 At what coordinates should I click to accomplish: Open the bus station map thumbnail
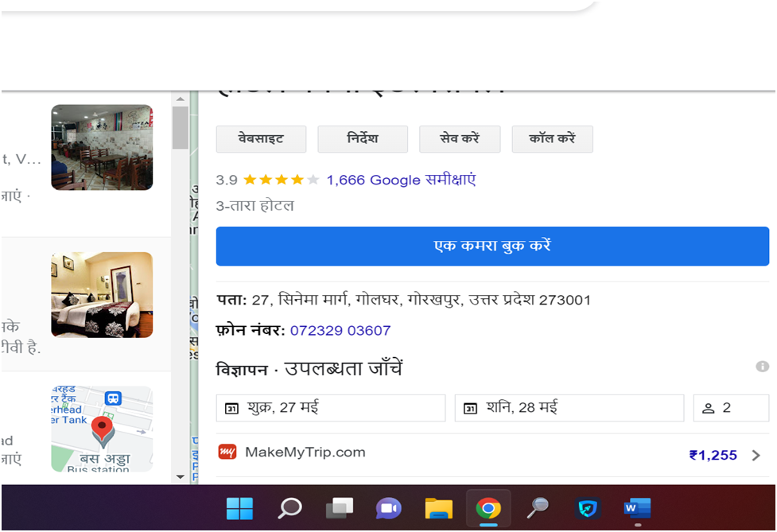tap(102, 429)
